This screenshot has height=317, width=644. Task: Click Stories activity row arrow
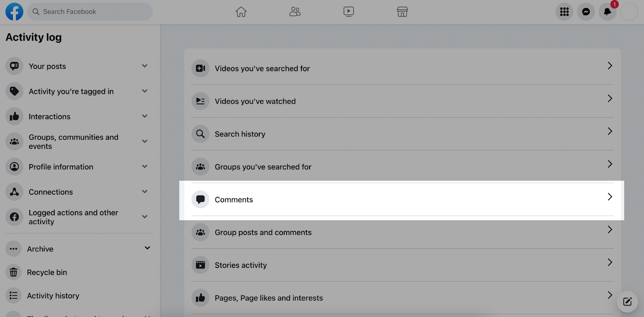point(610,262)
